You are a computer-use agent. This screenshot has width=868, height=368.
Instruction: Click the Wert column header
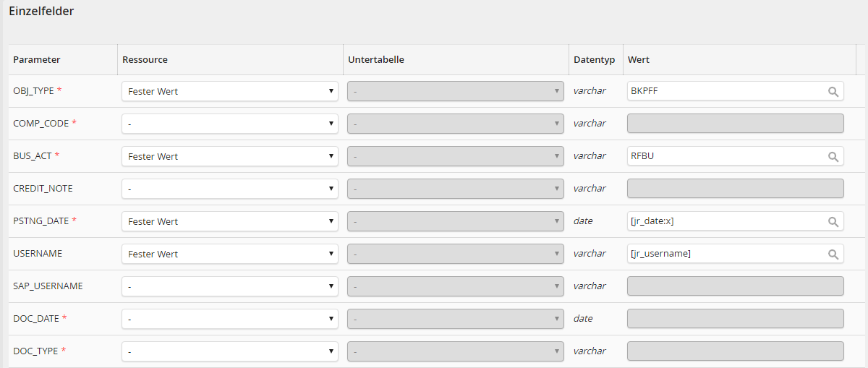(x=639, y=59)
